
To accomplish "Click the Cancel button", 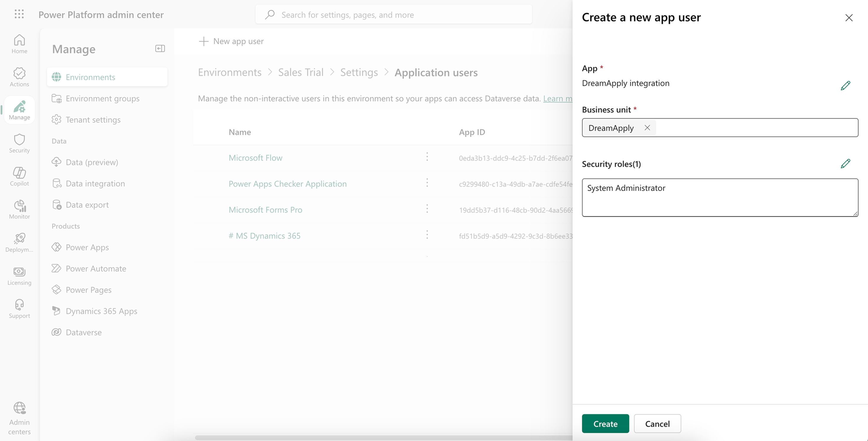I will pos(657,424).
